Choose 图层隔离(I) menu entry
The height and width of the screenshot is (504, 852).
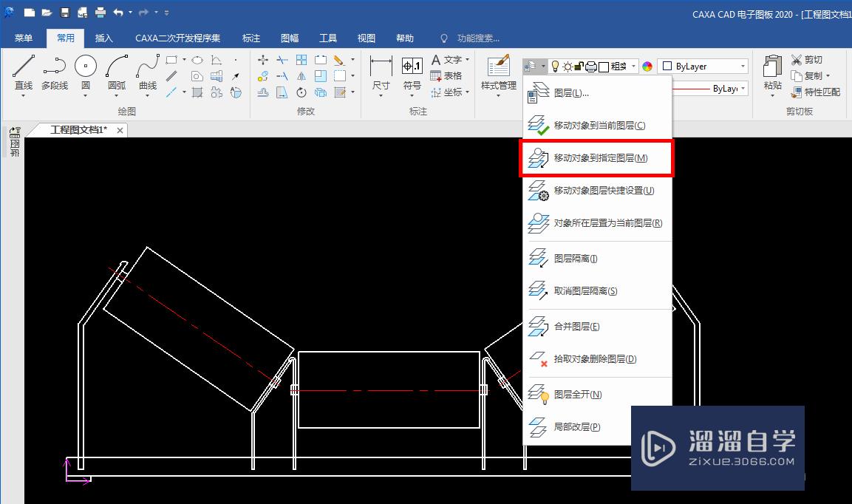coord(596,259)
